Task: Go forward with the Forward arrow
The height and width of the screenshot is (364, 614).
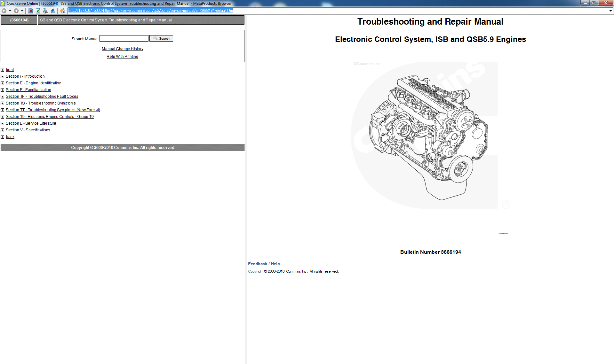Action: [16, 11]
